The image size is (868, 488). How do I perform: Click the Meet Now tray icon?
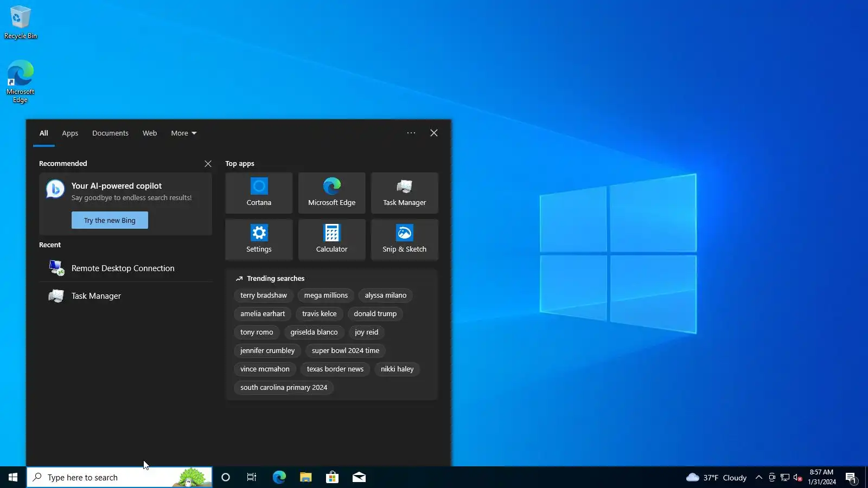pyautogui.click(x=772, y=477)
